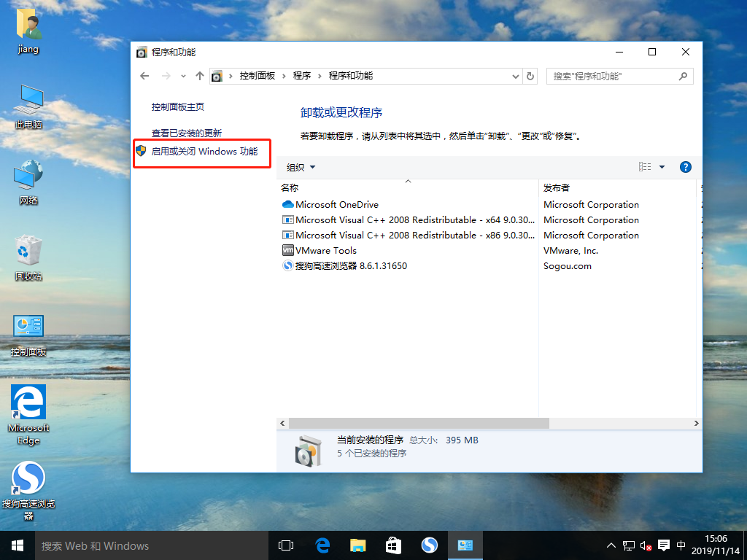Maximize the 程序和功能 window
747x560 pixels.
tap(652, 52)
